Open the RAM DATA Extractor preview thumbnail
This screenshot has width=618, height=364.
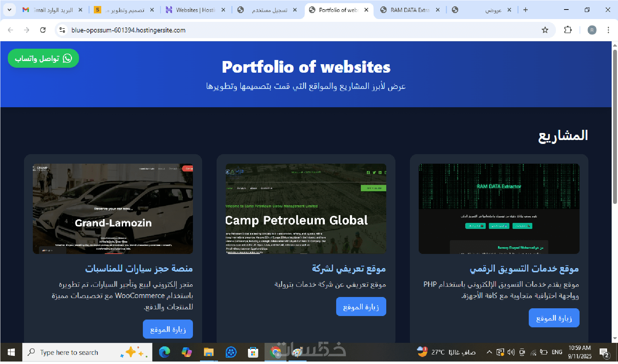499,208
